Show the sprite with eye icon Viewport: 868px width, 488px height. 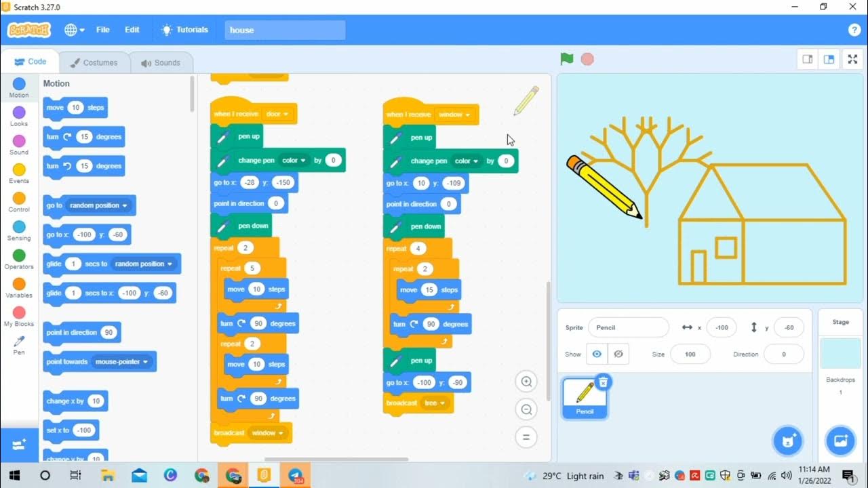coord(597,354)
